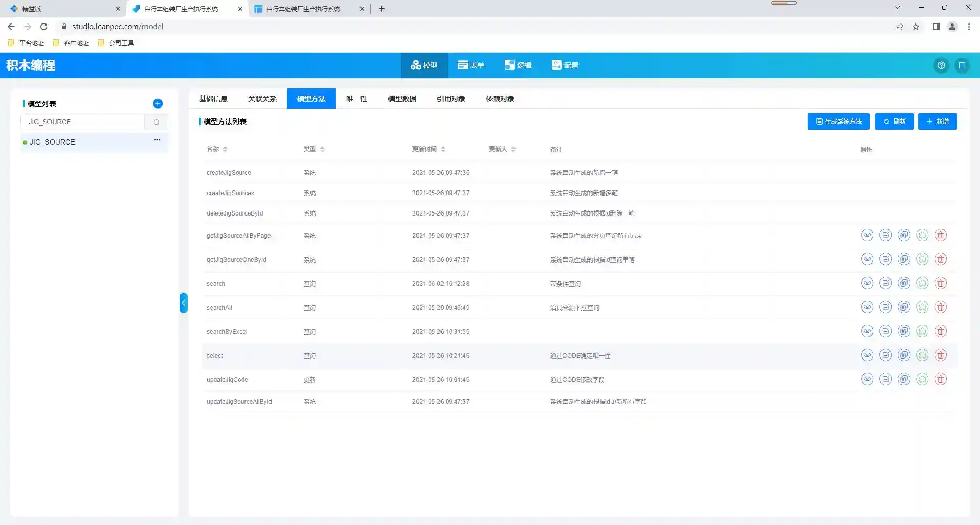Switch to the 关联关系 tab
Image resolution: width=980 pixels, height=525 pixels.
coord(262,99)
